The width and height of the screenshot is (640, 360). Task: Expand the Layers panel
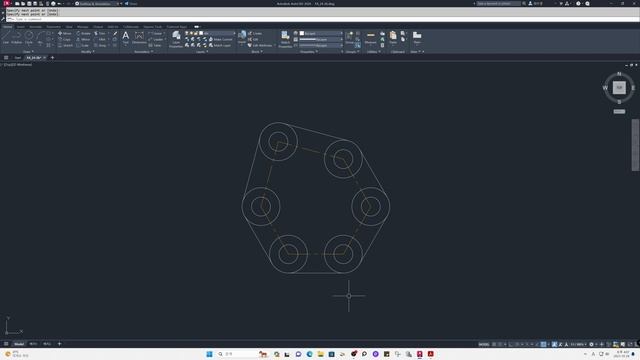coord(201,52)
